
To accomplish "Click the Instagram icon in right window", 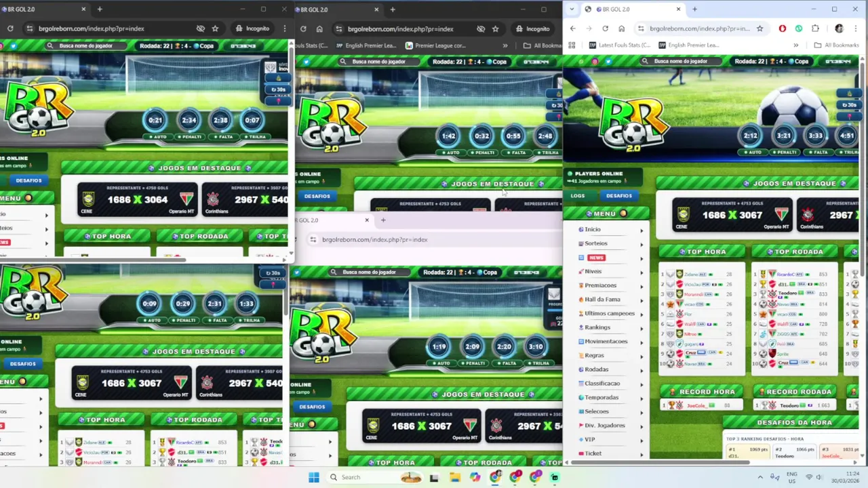I will [x=595, y=61].
